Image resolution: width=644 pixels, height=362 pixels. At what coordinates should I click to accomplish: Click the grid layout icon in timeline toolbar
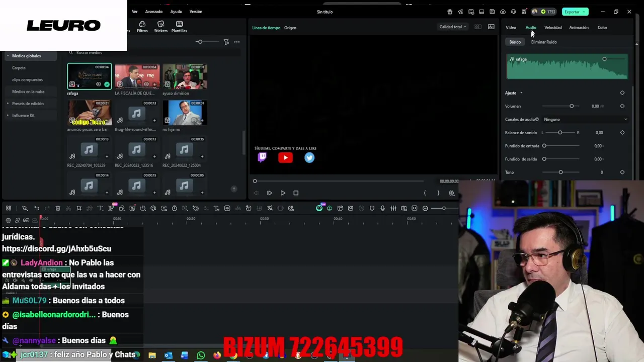[x=9, y=208]
